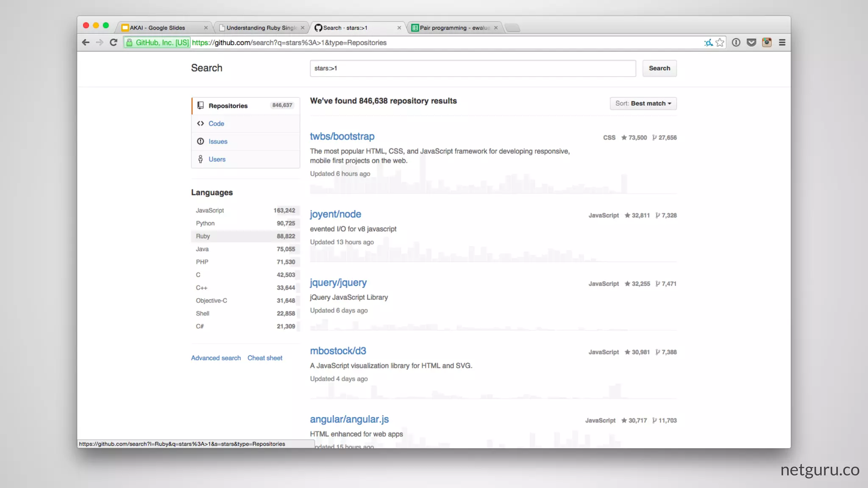Click the browser back arrow

pyautogui.click(x=86, y=42)
